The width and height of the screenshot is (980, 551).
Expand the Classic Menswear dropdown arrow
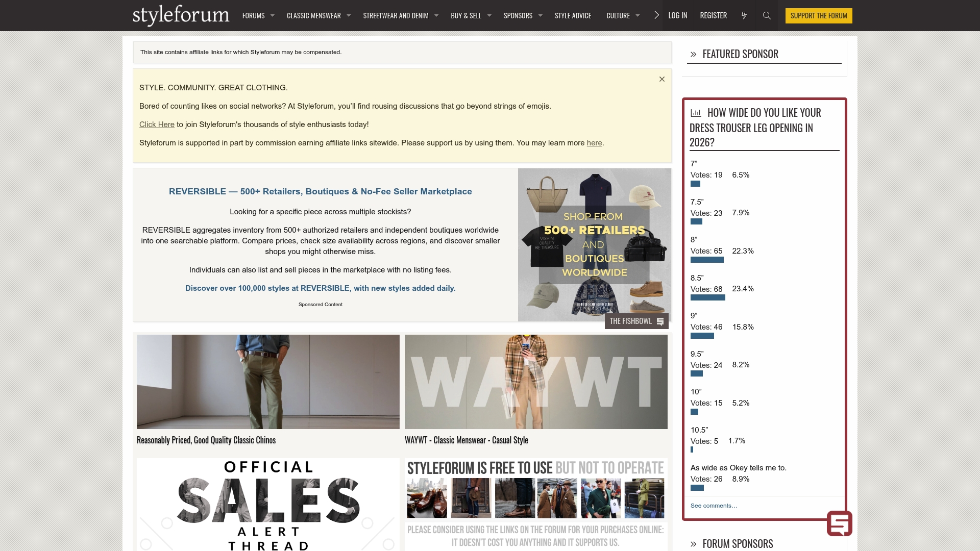click(349, 15)
